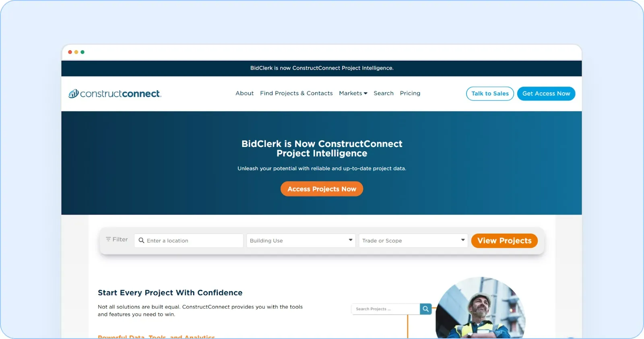644x339 pixels.
Task: Click the Search Projects input box
Action: pyautogui.click(x=386, y=309)
